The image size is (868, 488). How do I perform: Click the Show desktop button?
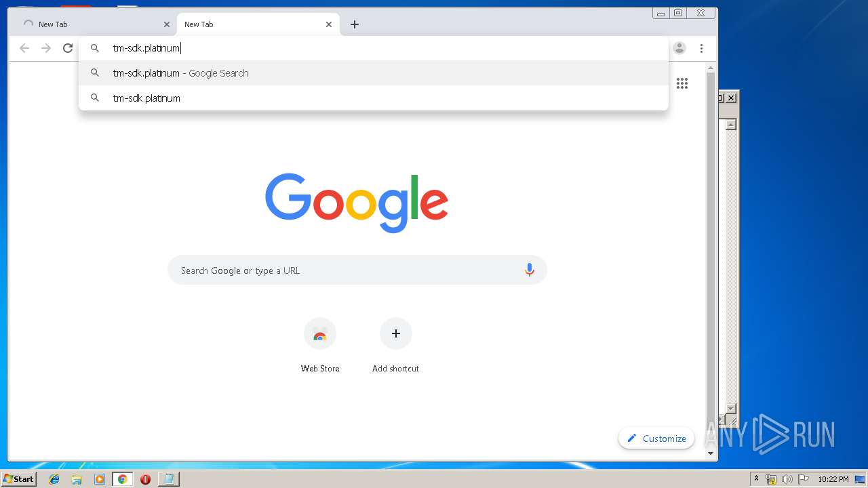pyautogui.click(x=861, y=479)
